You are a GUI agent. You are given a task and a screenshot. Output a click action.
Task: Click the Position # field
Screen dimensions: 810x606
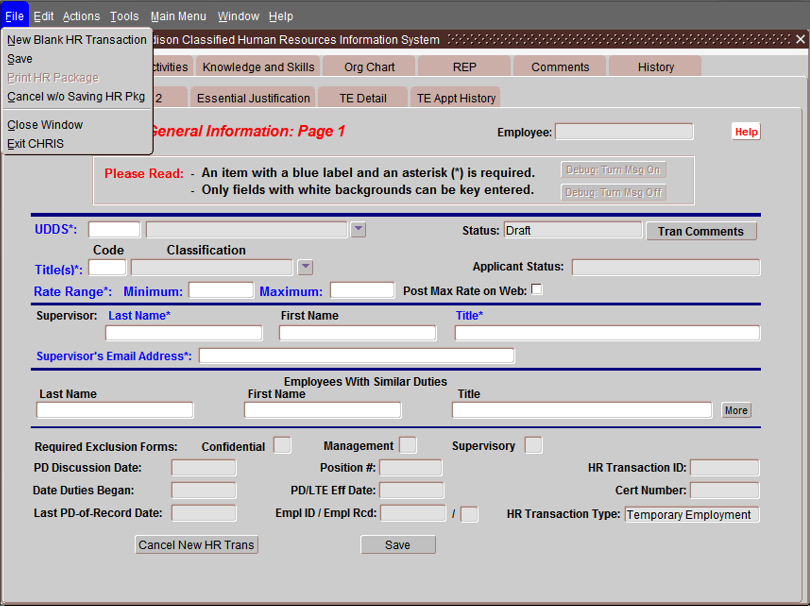(411, 468)
